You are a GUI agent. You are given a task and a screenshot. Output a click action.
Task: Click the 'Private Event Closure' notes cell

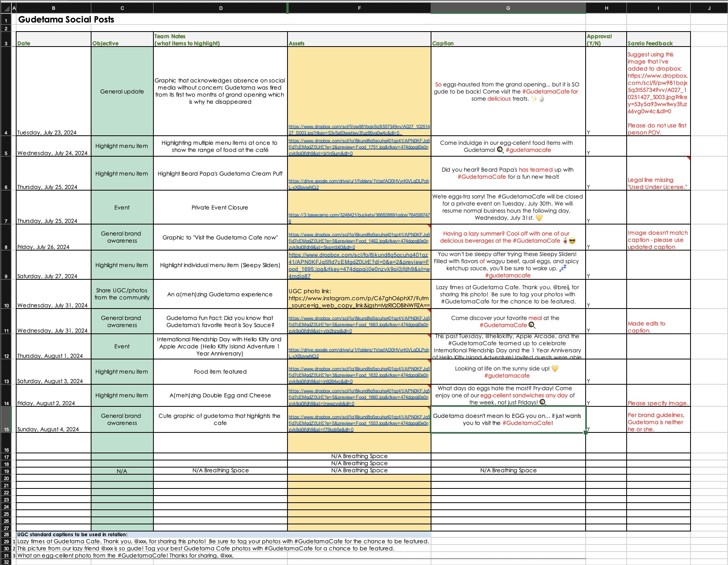[220, 208]
